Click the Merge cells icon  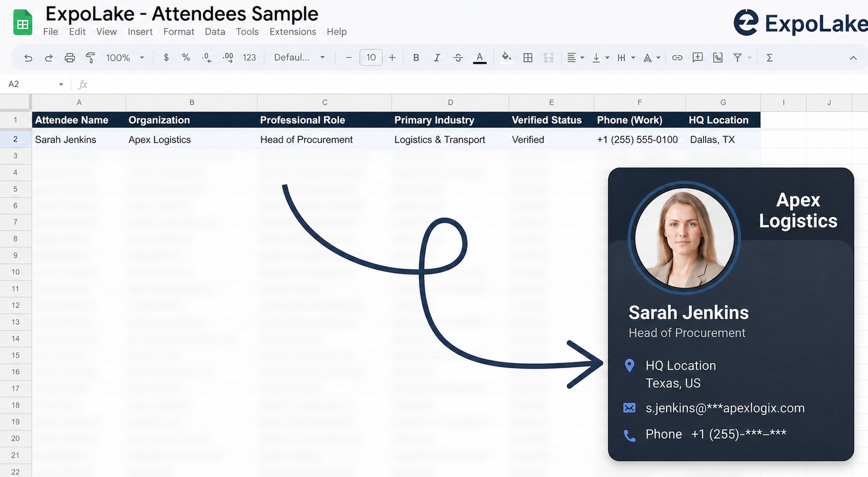549,57
